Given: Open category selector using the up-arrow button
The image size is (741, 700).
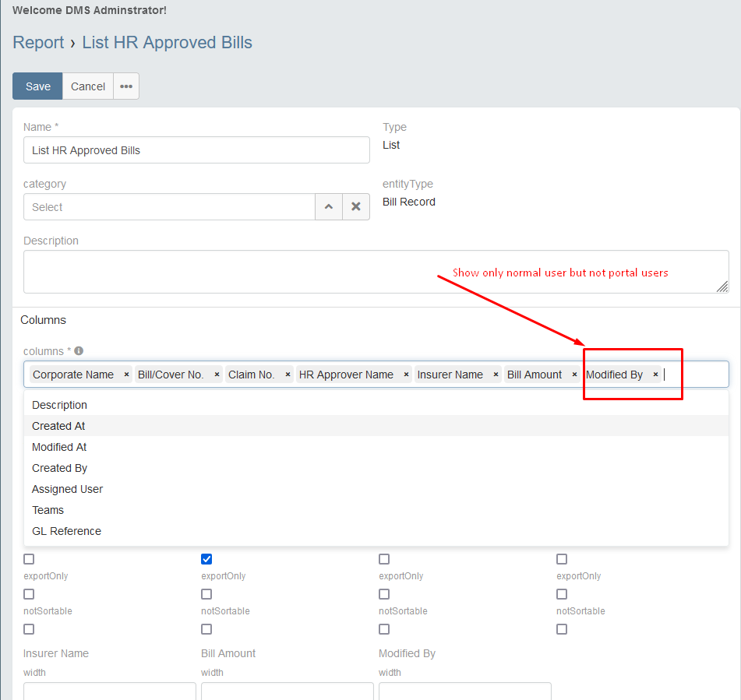Looking at the screenshot, I should point(328,207).
